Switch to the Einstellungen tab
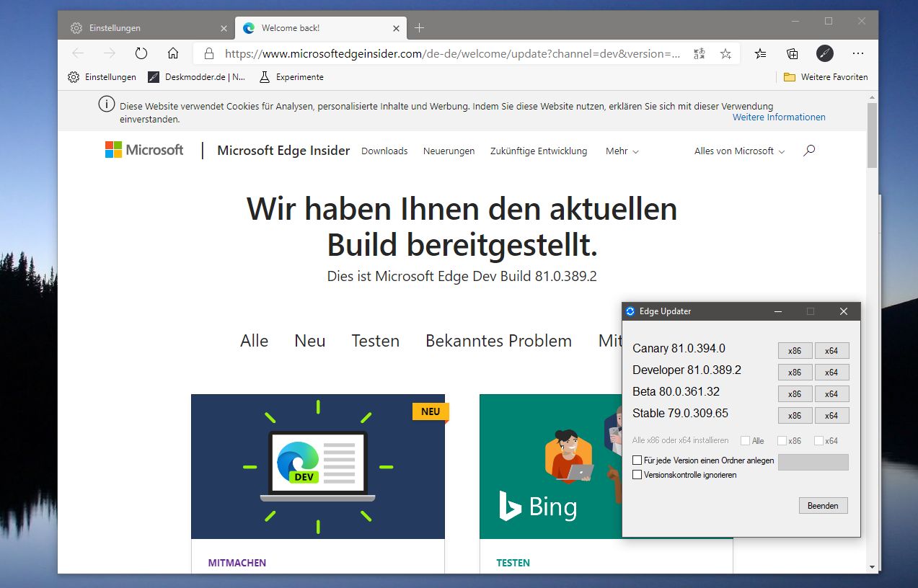Viewport: 918px width, 588px height. (x=146, y=28)
